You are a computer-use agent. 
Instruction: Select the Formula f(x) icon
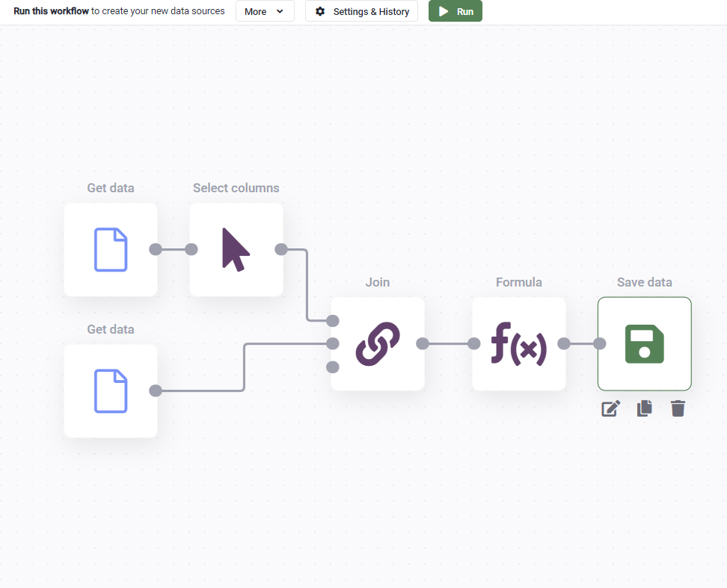pyautogui.click(x=519, y=343)
